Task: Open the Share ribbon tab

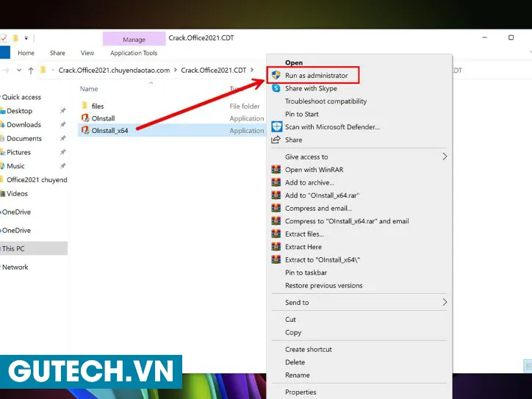Action: (x=57, y=53)
